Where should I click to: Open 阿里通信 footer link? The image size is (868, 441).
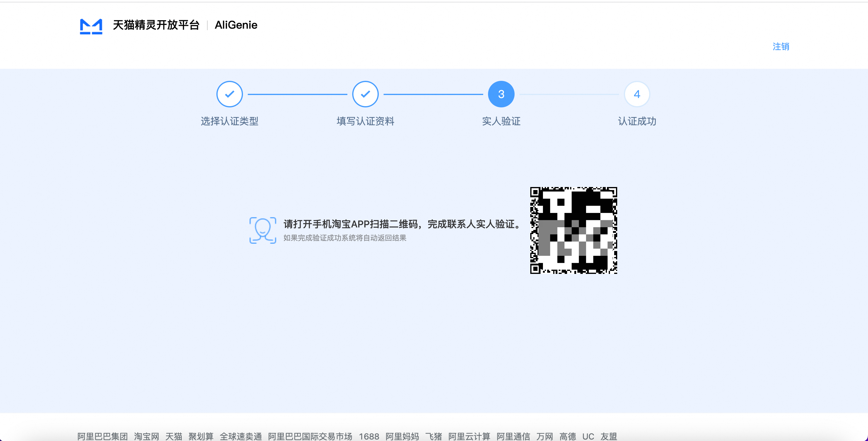coord(513,436)
